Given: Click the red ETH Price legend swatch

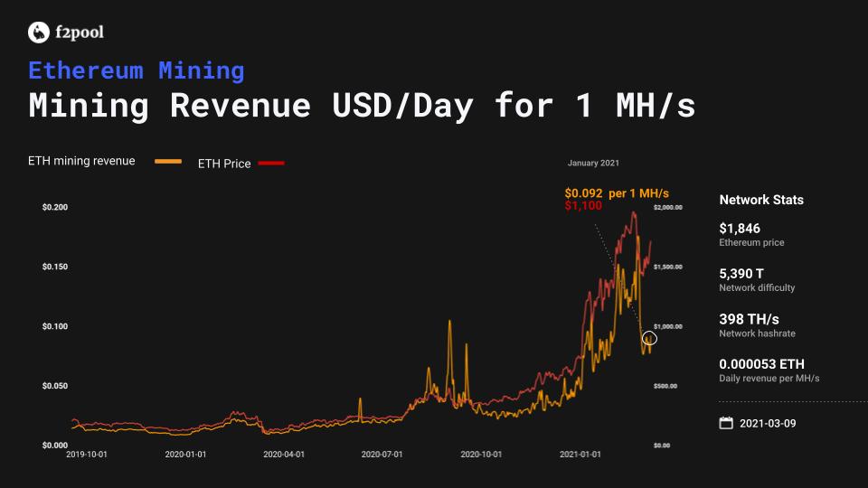Looking at the screenshot, I should [x=271, y=164].
